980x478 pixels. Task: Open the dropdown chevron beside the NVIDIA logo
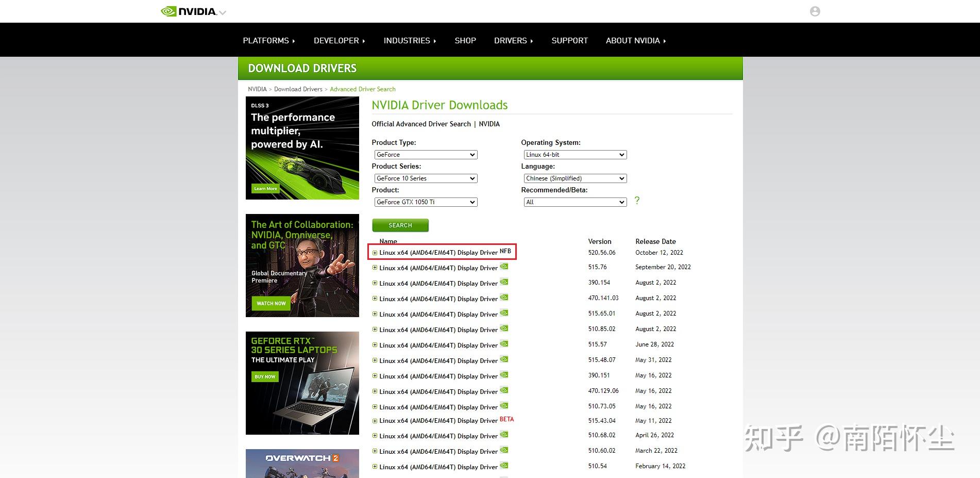coord(223,13)
